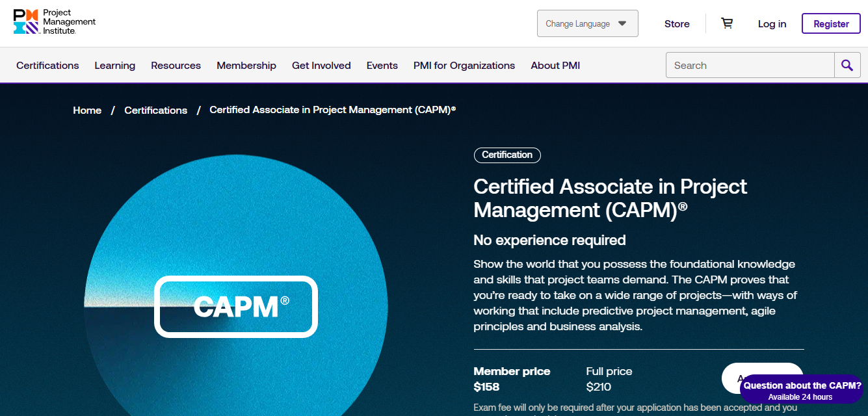Go to the Events menu
The height and width of the screenshot is (416, 868).
382,65
